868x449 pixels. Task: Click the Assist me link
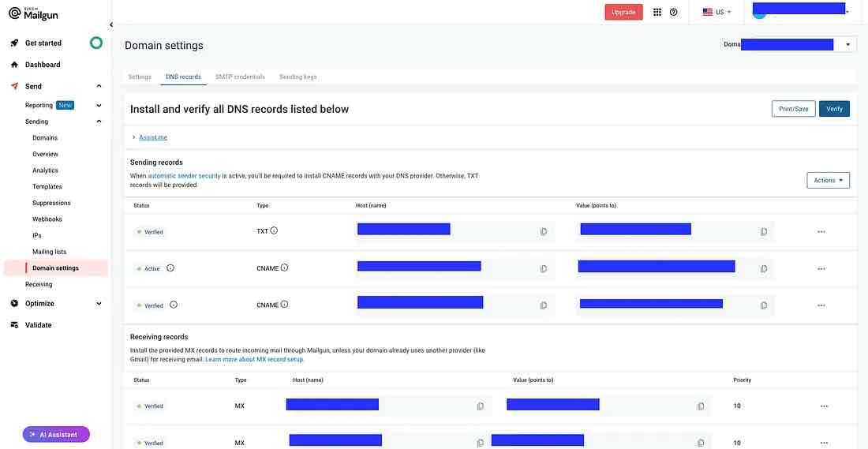pyautogui.click(x=153, y=137)
